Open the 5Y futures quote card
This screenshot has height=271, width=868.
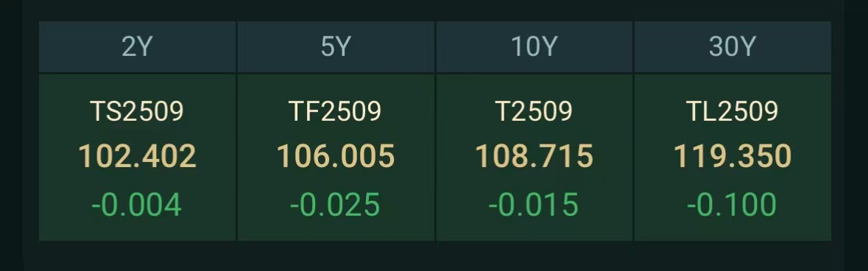coord(336,158)
